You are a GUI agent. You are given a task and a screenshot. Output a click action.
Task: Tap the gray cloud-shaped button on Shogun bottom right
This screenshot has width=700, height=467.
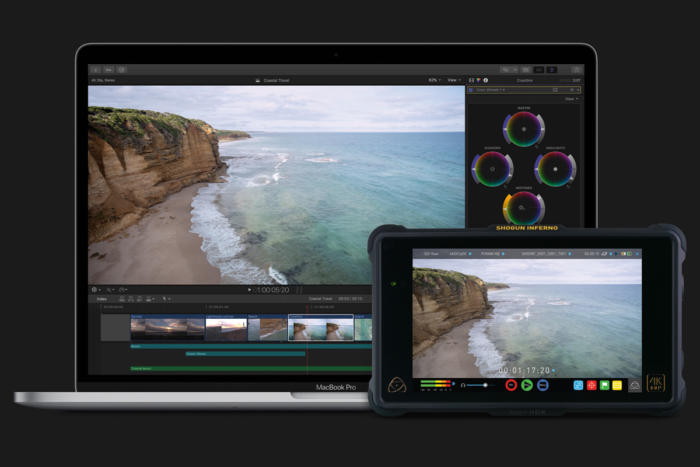pos(634,385)
